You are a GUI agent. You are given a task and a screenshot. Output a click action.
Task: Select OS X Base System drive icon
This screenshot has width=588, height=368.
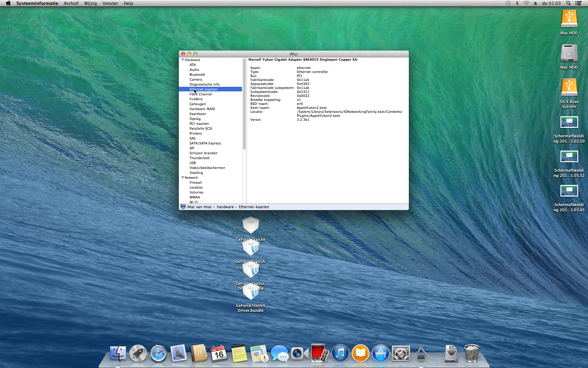tap(569, 88)
